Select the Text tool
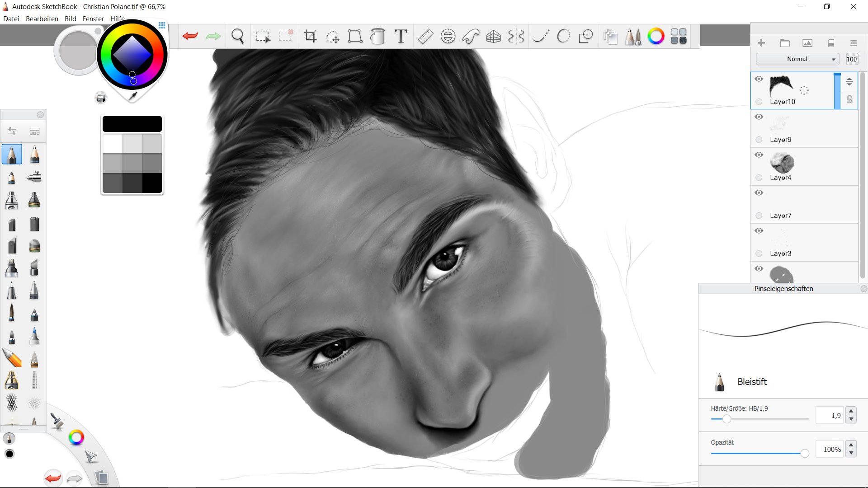This screenshot has width=868, height=488. click(x=401, y=36)
